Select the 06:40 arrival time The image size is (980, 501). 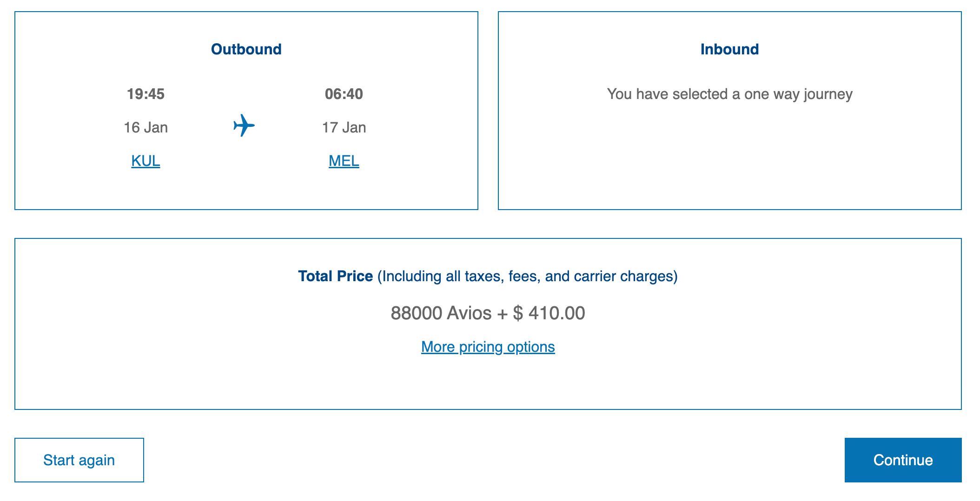tap(343, 94)
